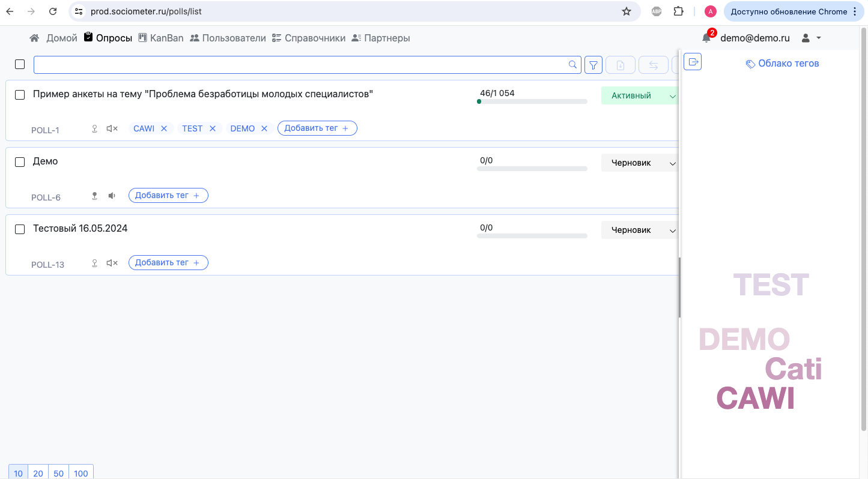The width and height of the screenshot is (868, 479).
Task: Select all polls with the top checkbox
Action: click(x=20, y=64)
